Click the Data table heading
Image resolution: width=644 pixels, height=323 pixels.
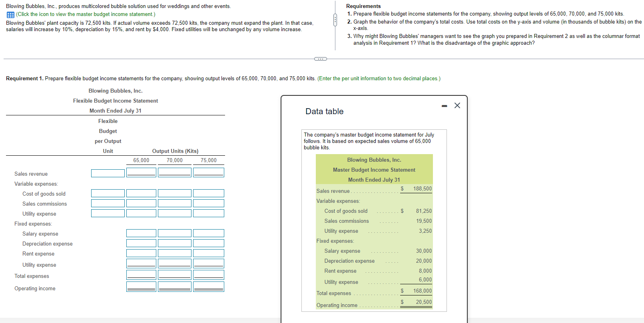point(325,111)
